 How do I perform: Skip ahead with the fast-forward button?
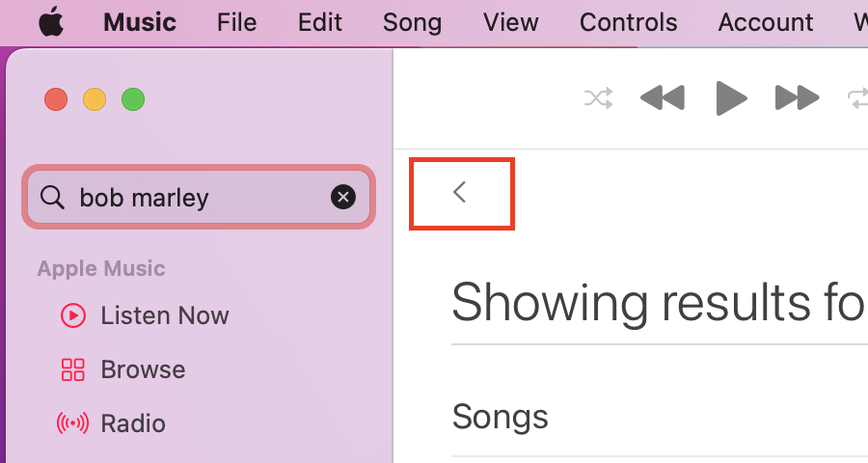[x=798, y=98]
